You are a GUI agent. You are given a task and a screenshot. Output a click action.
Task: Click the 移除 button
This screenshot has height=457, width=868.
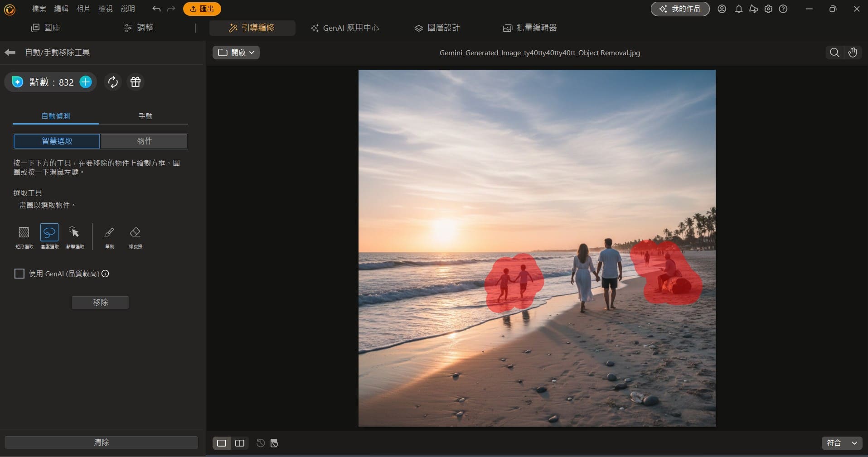click(x=100, y=303)
